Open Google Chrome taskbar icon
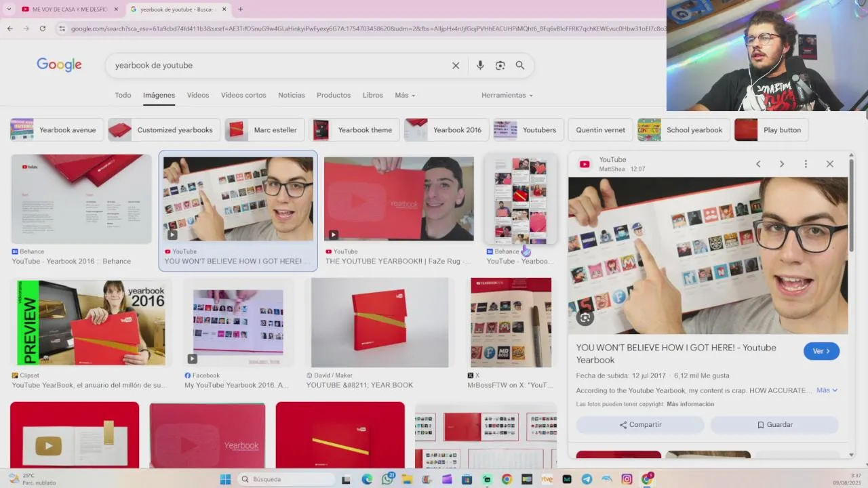This screenshot has height=488, width=868. 507,479
